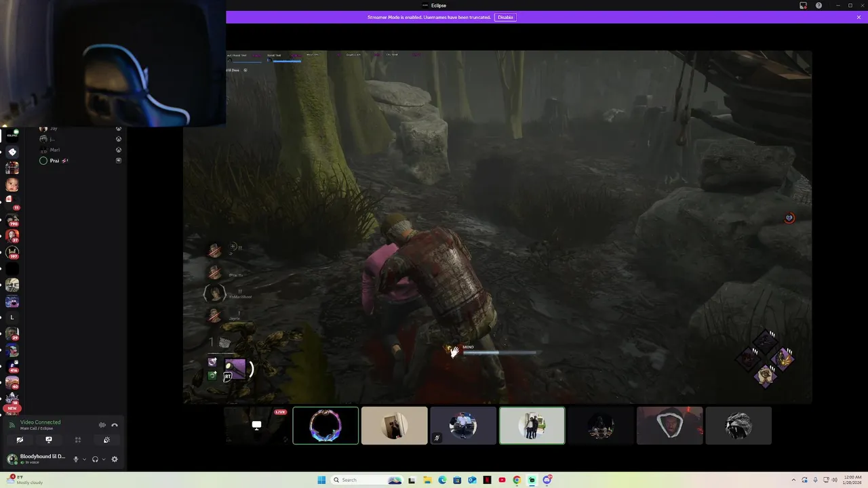This screenshot has height=488, width=868.
Task: Open the Help question-mark icon
Action: [x=818, y=5]
